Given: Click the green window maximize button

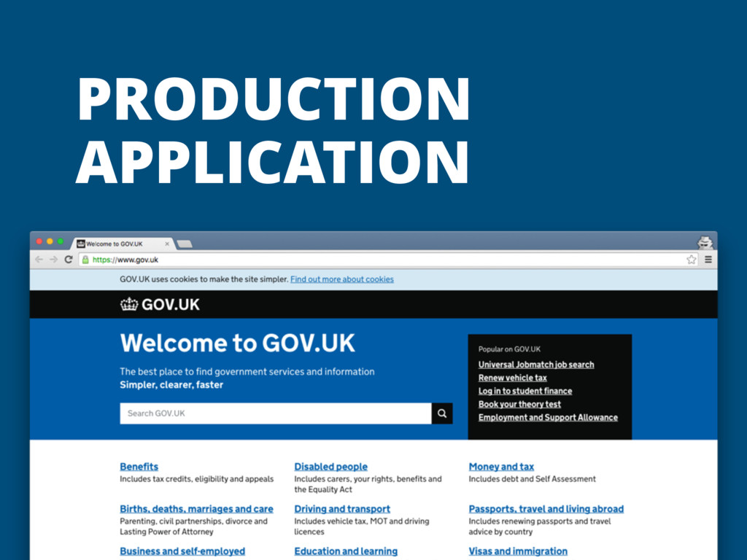Looking at the screenshot, I should pos(61,241).
